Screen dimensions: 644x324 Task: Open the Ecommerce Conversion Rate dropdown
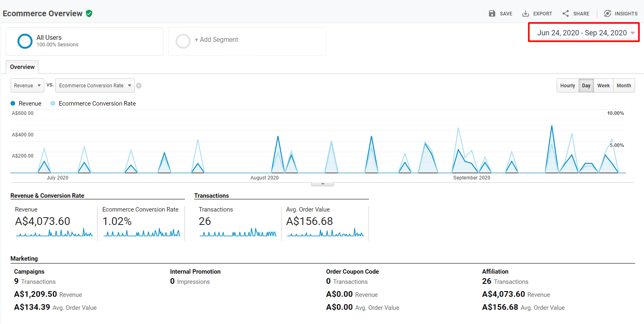(x=95, y=86)
